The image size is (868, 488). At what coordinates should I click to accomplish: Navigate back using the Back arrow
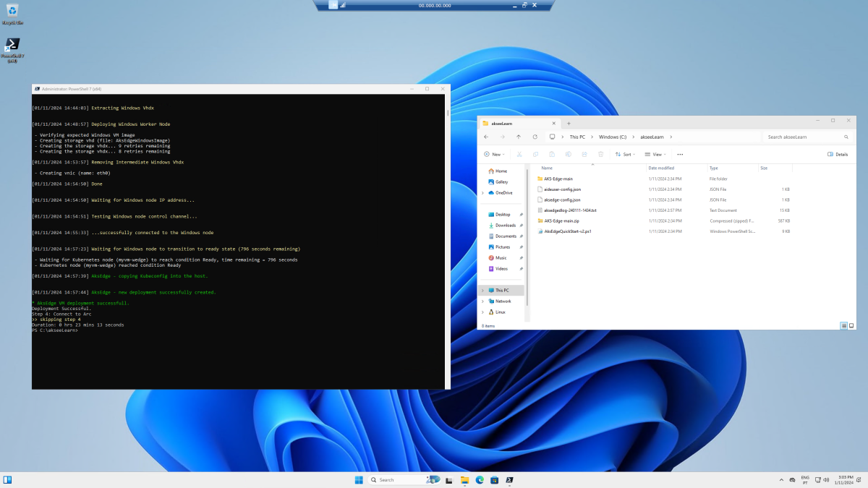tap(485, 137)
